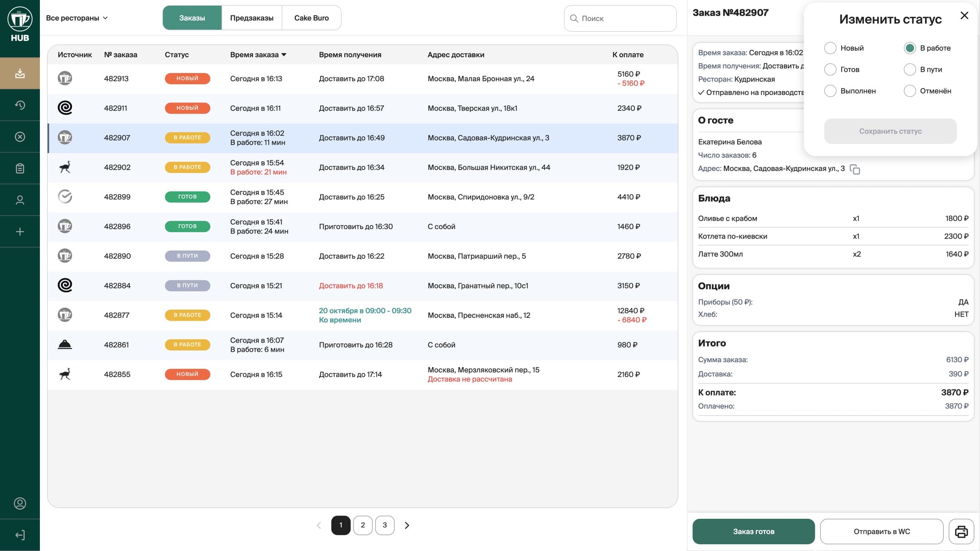Viewport: 980px width, 551px height.
Task: Click the В ПУТИ badge of order 482884
Action: [x=187, y=286]
